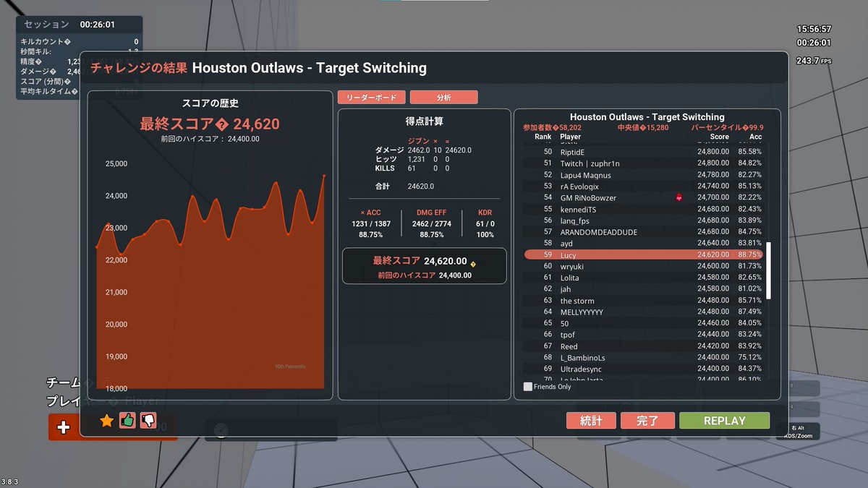This screenshot has width=868, height=488.
Task: Select player the storm
Action: tap(643, 301)
